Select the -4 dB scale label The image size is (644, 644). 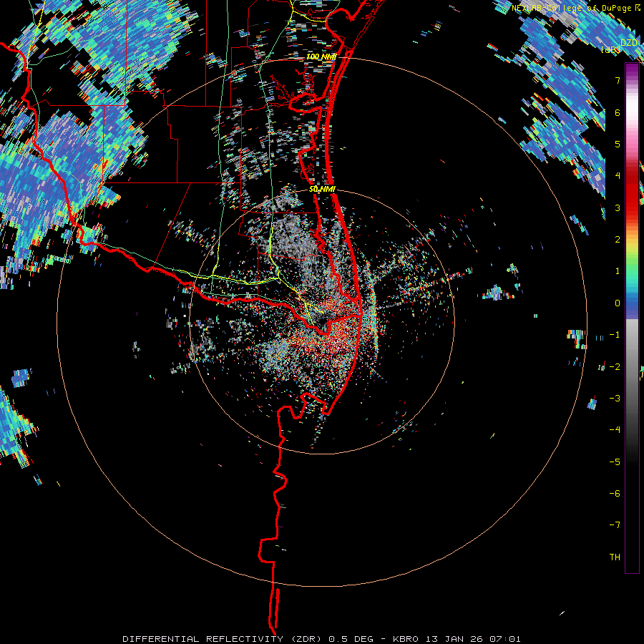(x=615, y=430)
